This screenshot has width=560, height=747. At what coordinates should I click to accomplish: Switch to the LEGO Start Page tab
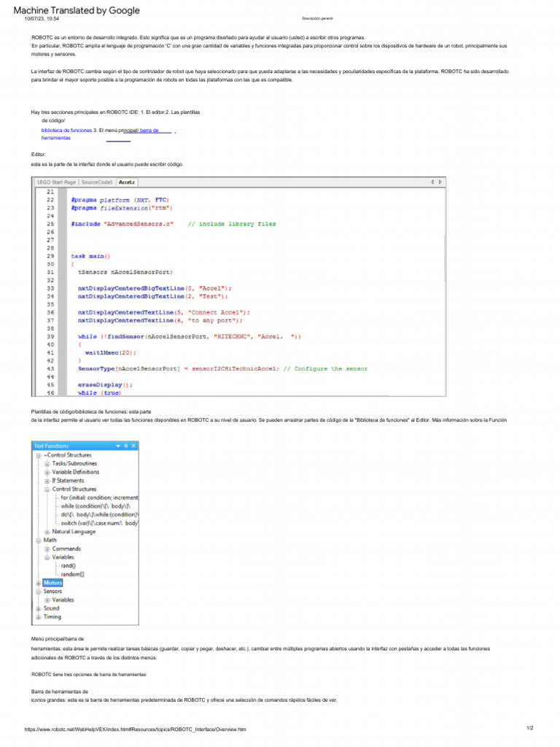[x=57, y=182]
